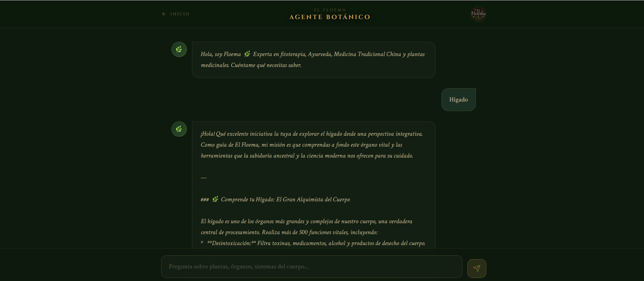This screenshot has width=644, height=281.
Task: Click the sentence starting "¡Hola! Qué excelente iniciativa"
Action: [x=312, y=134]
